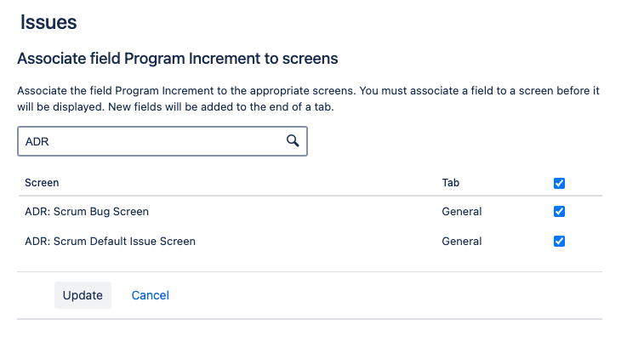Viewport: 644px width, 342px height.
Task: Uncheck ADR: Scrum Default Issue Screen checkbox
Action: [x=559, y=241]
